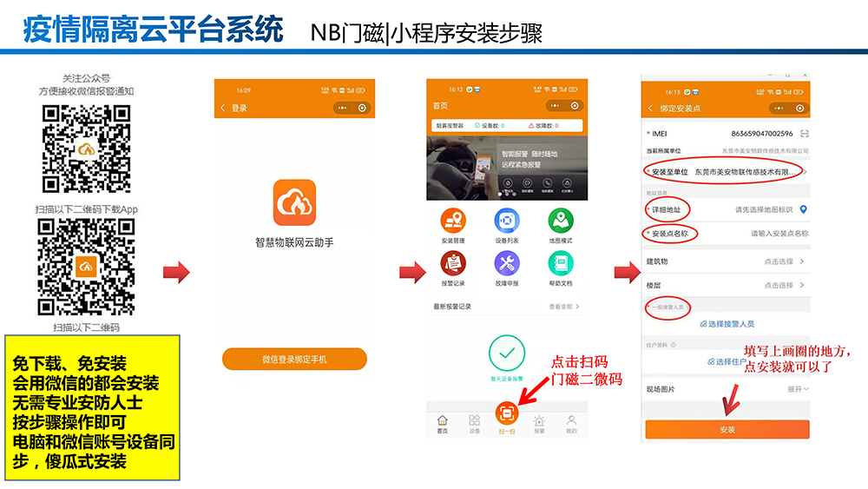Viewport: 868px width, 489px height.
Task: Expand the 楼层 点击选择 row
Action: pos(726,285)
